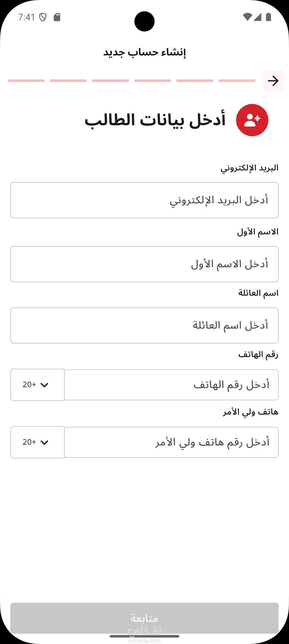Screen dimensions: 289x644
Task: Click the guardian phone number input field
Action: (x=171, y=442)
